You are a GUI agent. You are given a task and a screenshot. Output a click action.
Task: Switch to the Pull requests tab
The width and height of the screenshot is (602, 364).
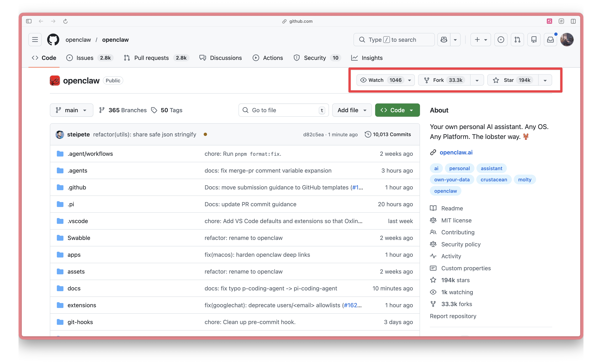[x=156, y=58]
